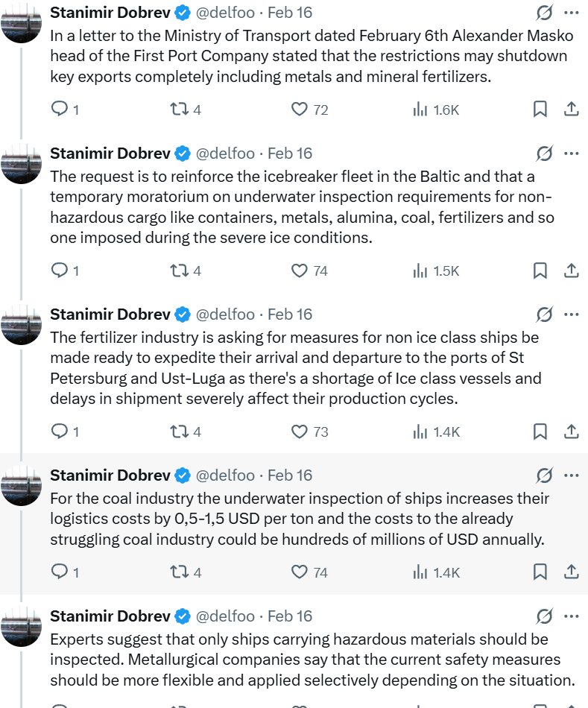
Task: Bookmark the coal industry tweet
Action: [540, 572]
